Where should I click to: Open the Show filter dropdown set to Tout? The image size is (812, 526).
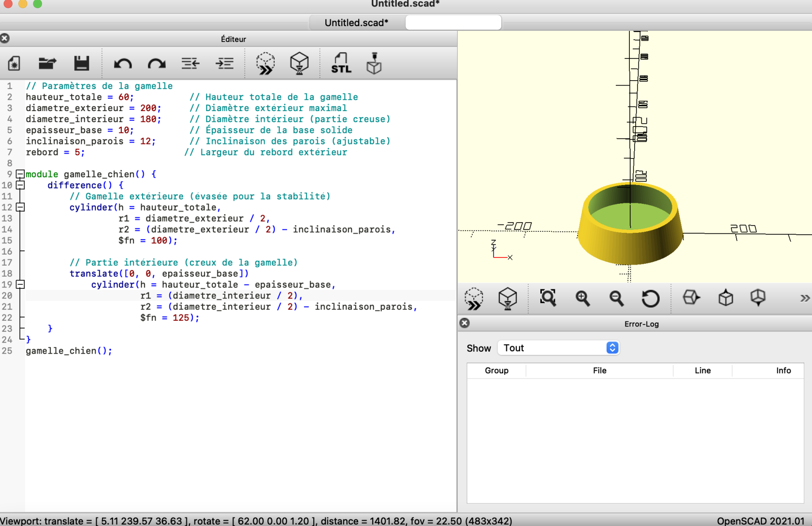click(558, 348)
